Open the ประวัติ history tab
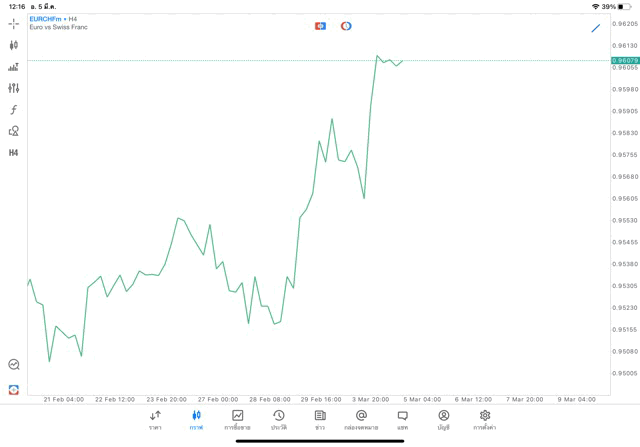This screenshot has width=640, height=447. coord(279,420)
